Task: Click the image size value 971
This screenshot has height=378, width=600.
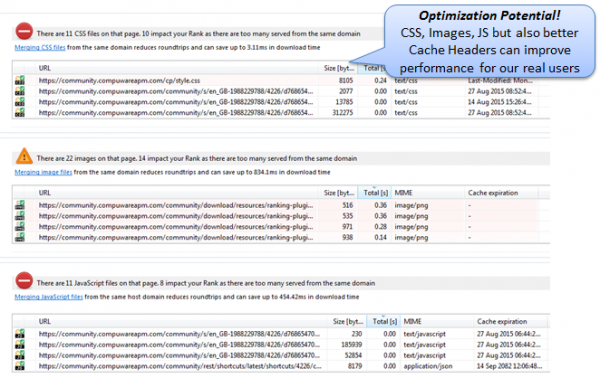Action: [347, 226]
